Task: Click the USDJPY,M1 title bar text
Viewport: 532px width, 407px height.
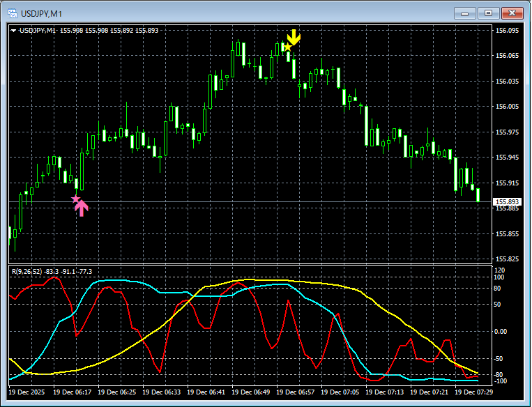Action: [42, 13]
